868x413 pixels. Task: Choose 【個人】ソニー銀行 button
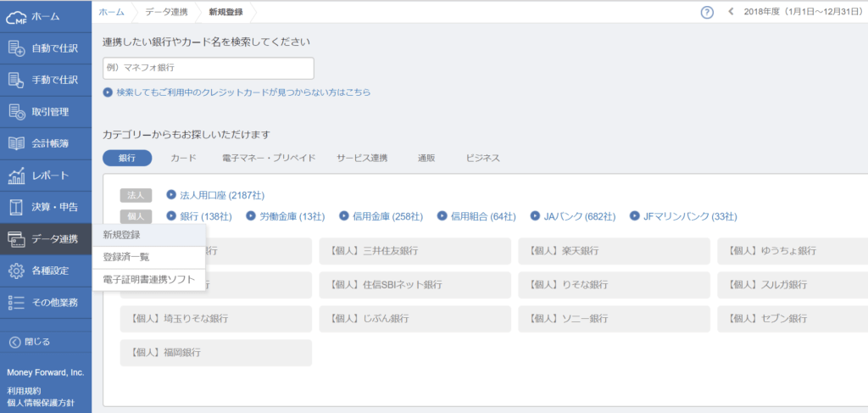point(614,319)
